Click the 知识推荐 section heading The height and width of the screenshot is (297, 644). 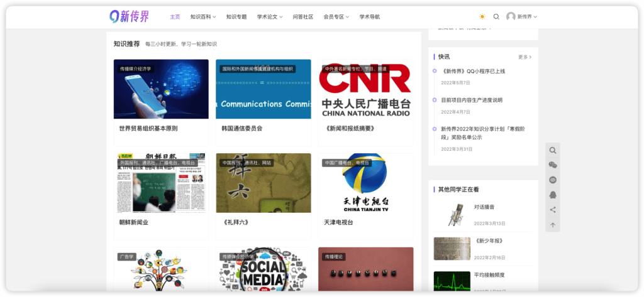(x=127, y=43)
